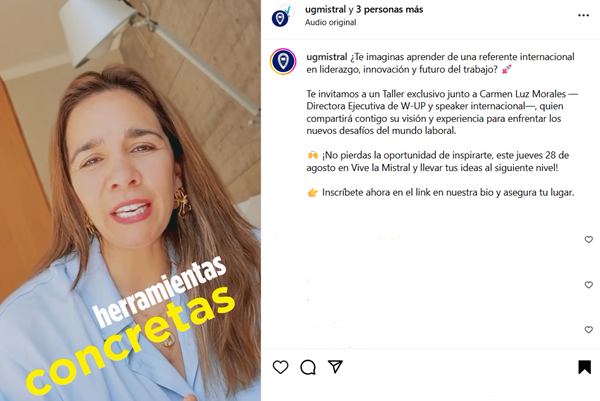
Task: Open ugmistral username link in header
Action: (x=325, y=10)
